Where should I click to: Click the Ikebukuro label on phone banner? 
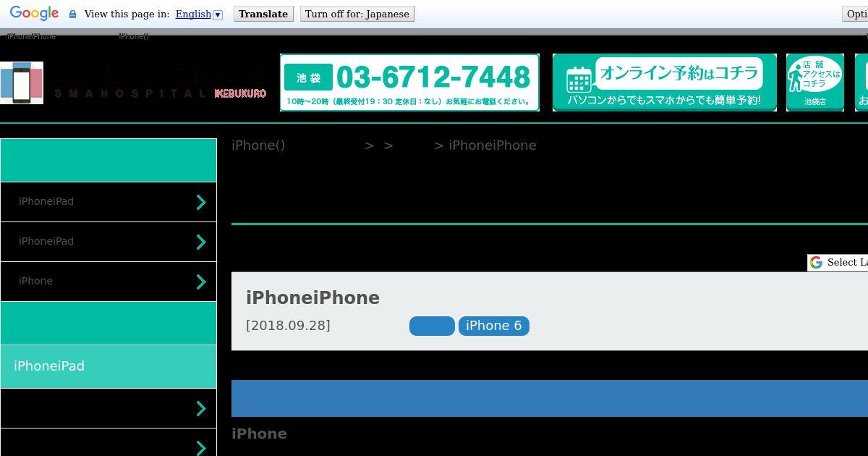[x=308, y=77]
